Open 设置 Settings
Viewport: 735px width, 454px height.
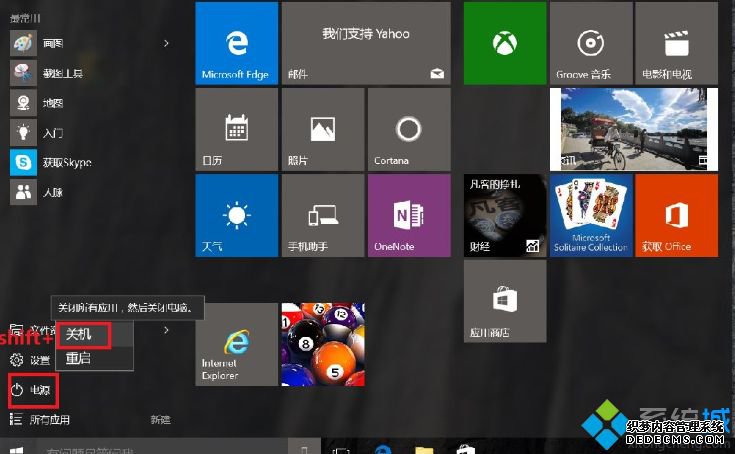pos(30,360)
